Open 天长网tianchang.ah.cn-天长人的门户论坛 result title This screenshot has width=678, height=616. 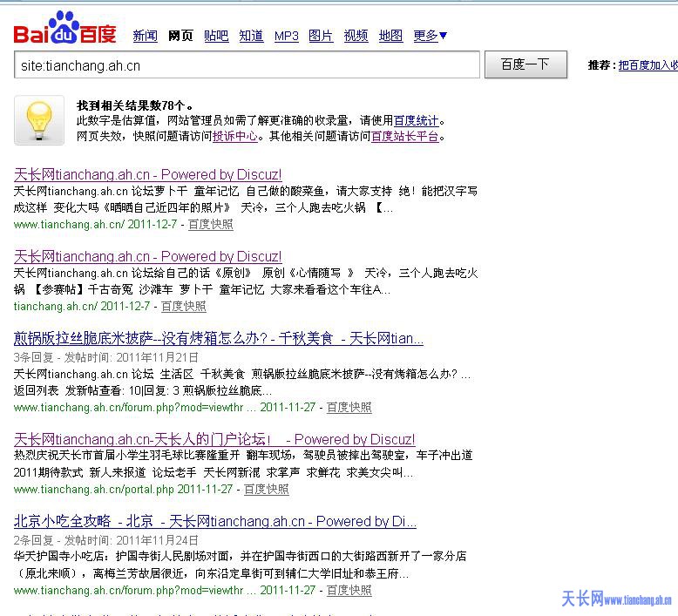tap(214, 439)
